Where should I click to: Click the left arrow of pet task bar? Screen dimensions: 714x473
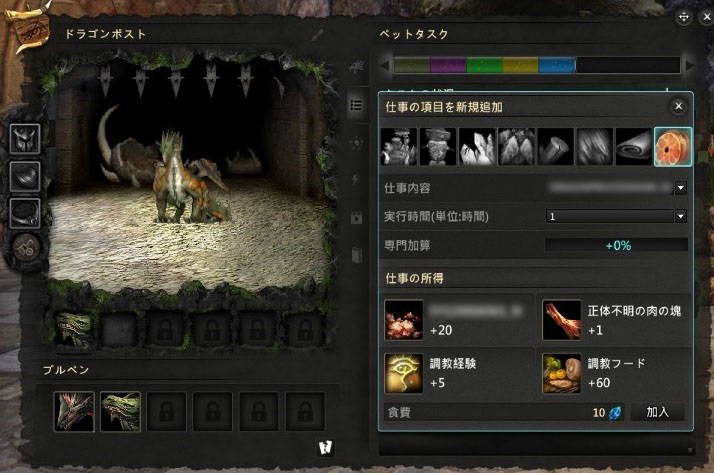[385, 65]
